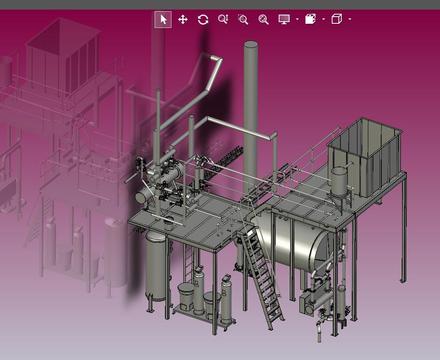The height and width of the screenshot is (360, 440).
Task: Select the zoom area magnifier tool
Action: 243,19
